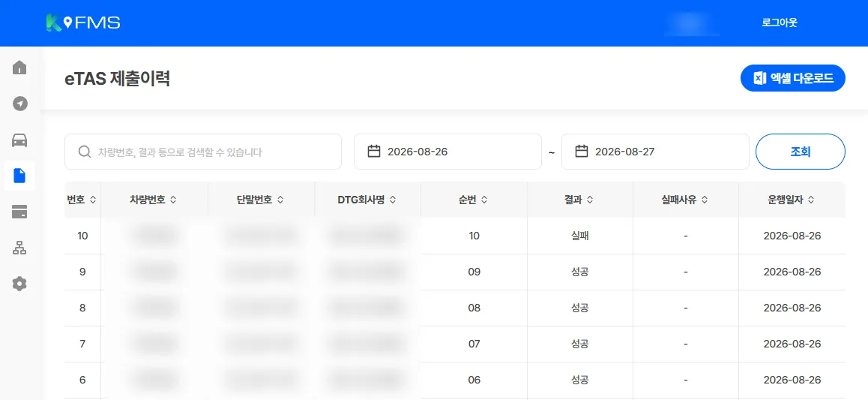Click the 로그아웃 link
868x400 pixels.
click(780, 23)
